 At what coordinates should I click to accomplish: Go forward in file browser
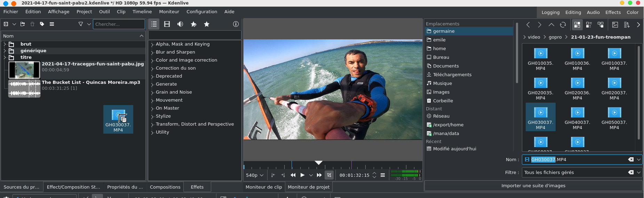pyautogui.click(x=540, y=25)
